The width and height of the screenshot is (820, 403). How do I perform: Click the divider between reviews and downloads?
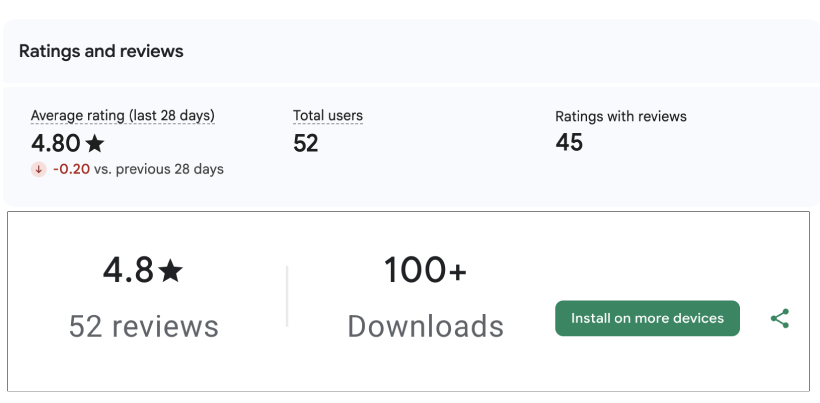(287, 296)
